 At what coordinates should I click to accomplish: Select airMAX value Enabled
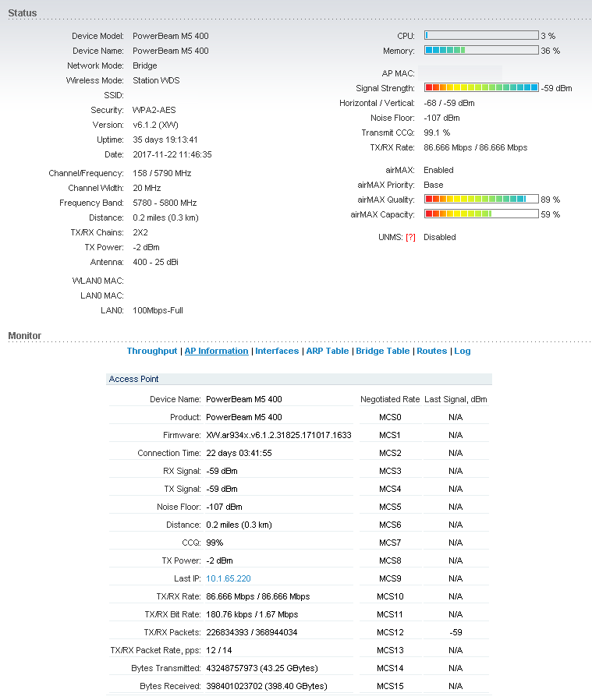coord(438,170)
